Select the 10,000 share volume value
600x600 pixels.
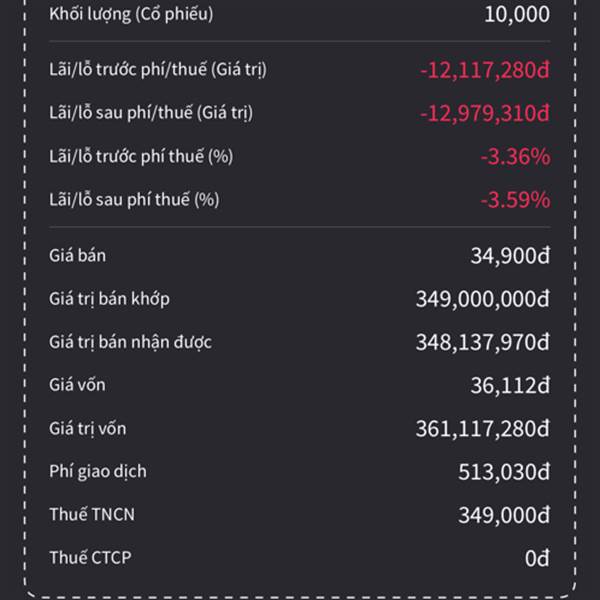click(x=516, y=14)
